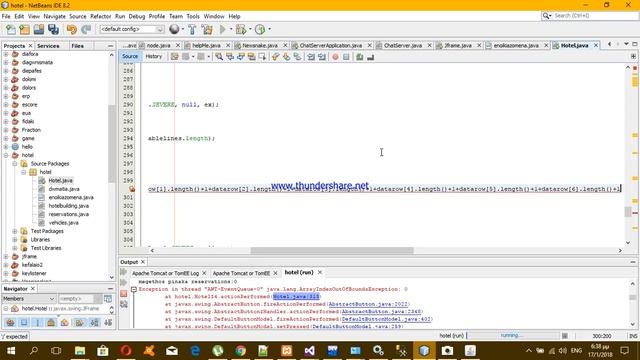Toggle Show Non-Public Members navigator filter
640x360 pixels.
pyautogui.click(x=51, y=323)
